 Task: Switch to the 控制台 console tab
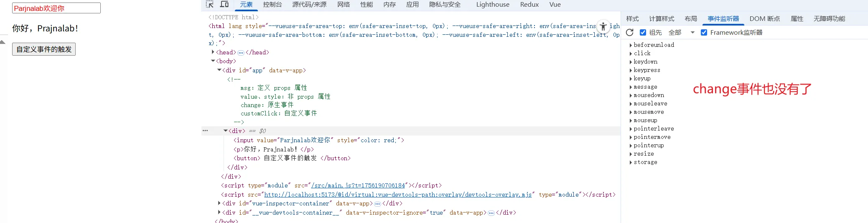tap(272, 5)
